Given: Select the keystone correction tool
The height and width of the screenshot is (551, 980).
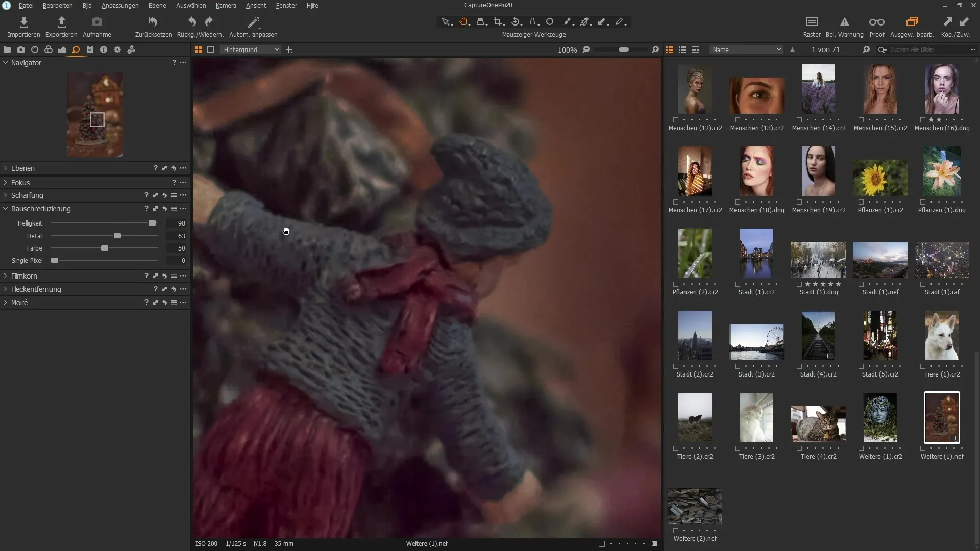Looking at the screenshot, I should [533, 22].
